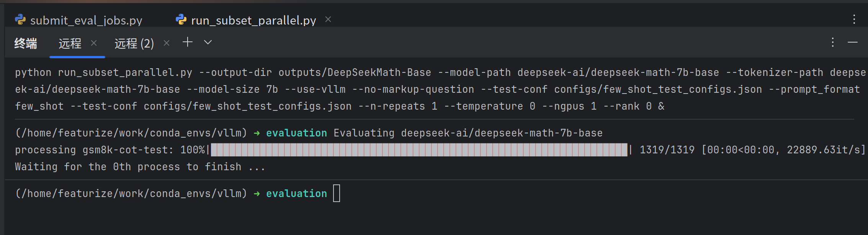
Task: Click Python icon on submit_eval_jobs.py tab
Action: click(20, 20)
